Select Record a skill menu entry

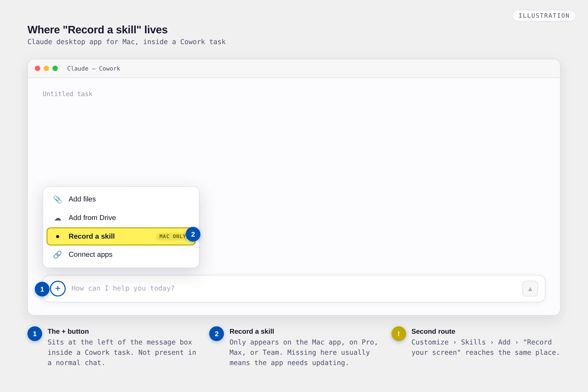point(121,236)
